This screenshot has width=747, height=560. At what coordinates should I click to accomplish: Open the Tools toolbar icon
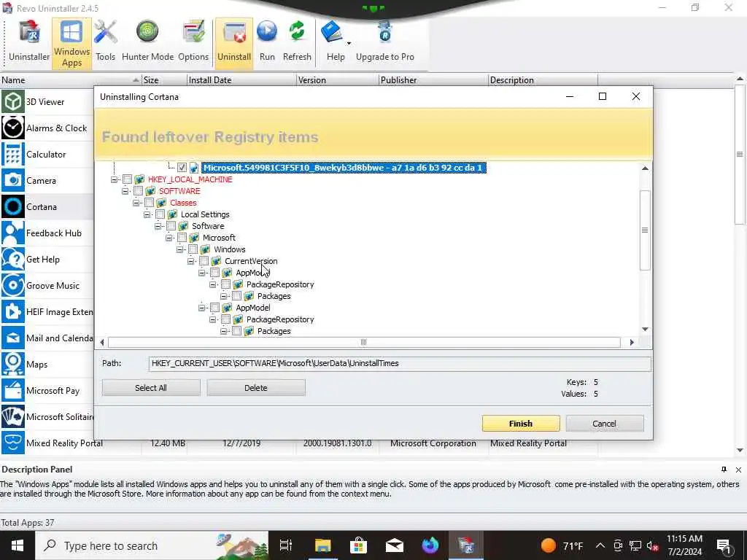[x=105, y=43]
